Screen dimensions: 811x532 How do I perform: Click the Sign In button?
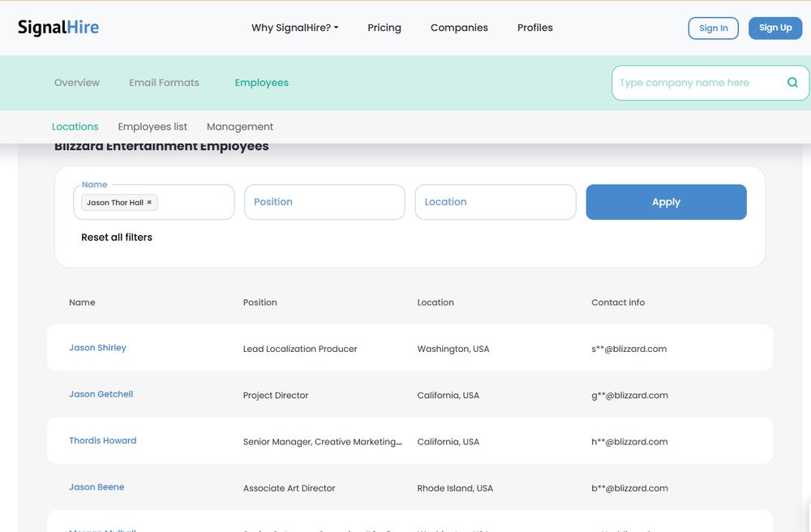coord(713,28)
